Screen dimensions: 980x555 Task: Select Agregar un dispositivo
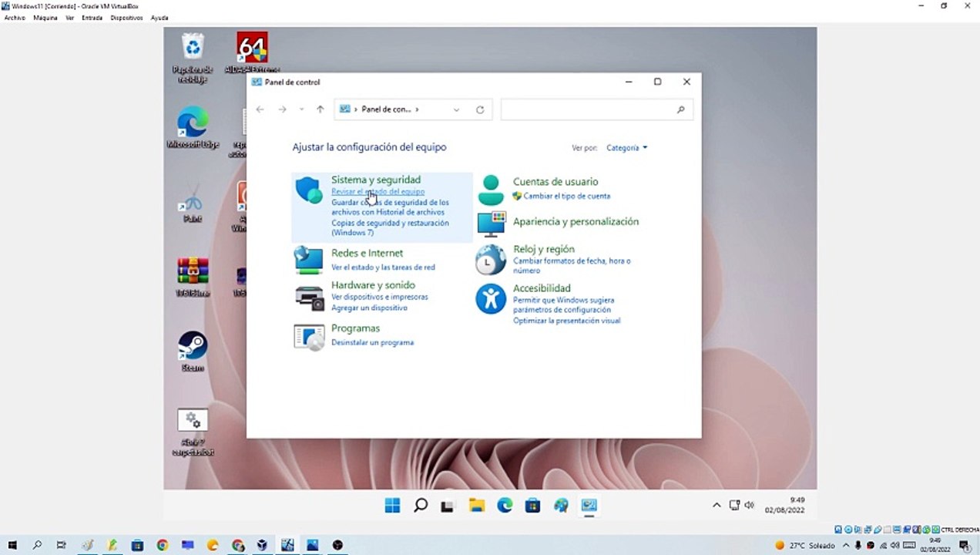369,308
